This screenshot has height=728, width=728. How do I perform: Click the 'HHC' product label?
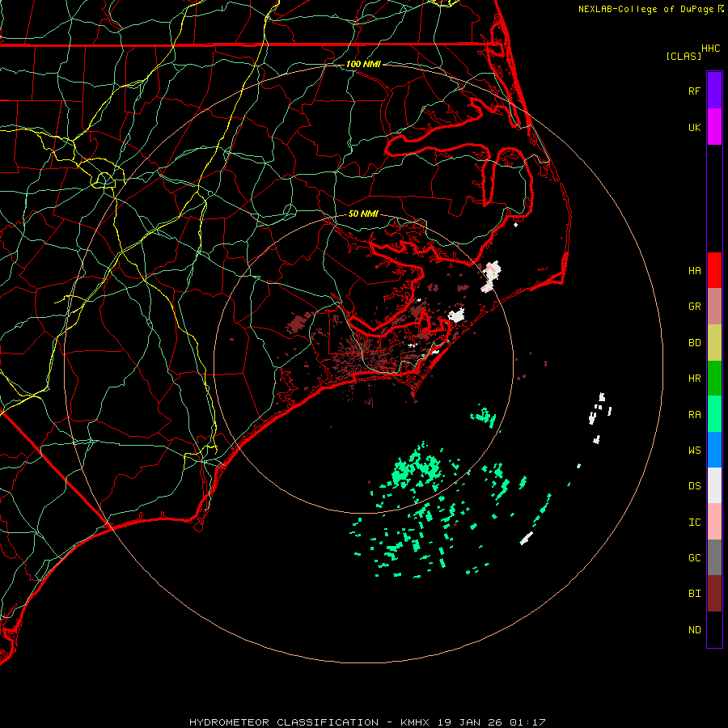click(710, 49)
